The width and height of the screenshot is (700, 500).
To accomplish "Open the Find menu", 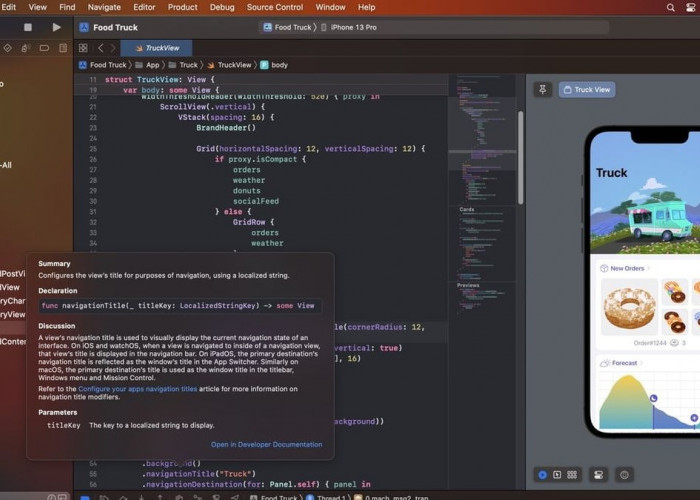I will tap(67, 7).
